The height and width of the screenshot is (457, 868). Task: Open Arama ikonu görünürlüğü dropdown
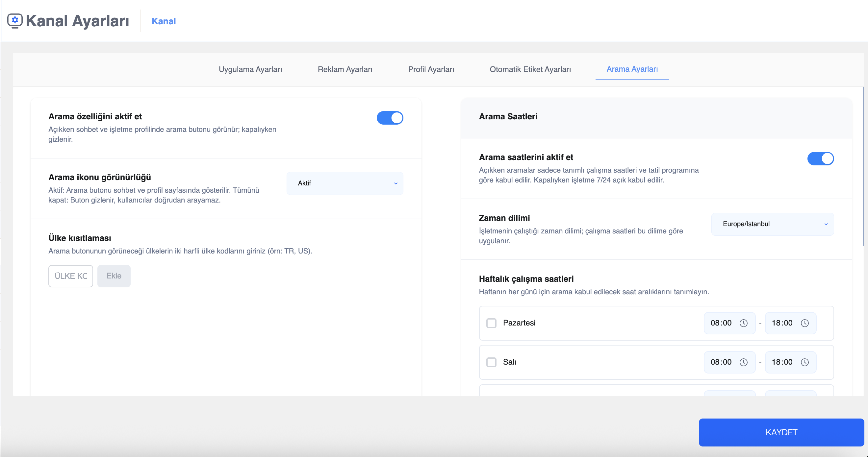click(x=345, y=183)
